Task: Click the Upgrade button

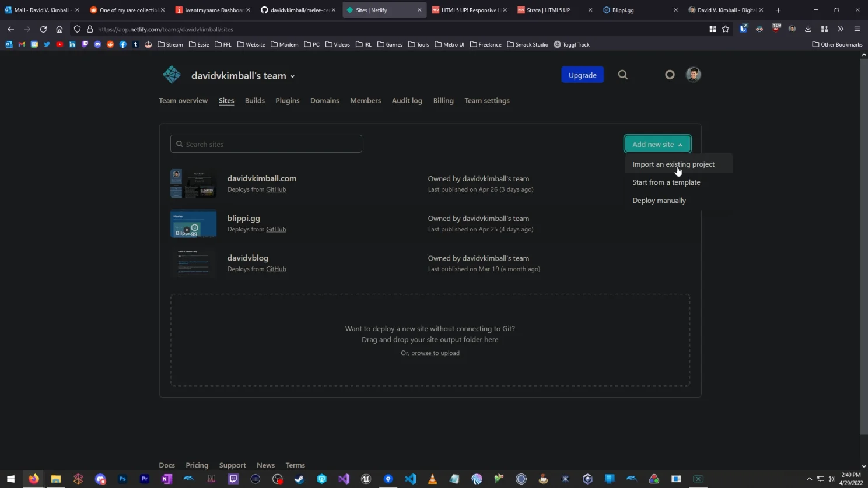Action: 582,75
